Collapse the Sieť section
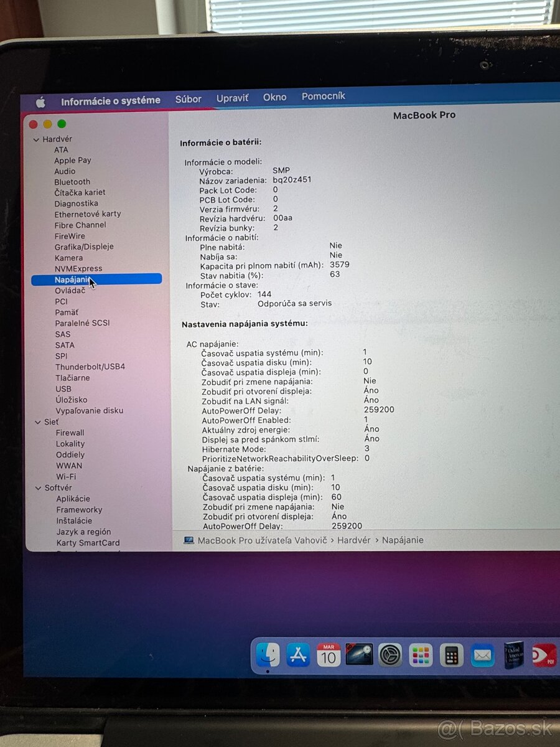The height and width of the screenshot is (747, 560). (x=38, y=421)
